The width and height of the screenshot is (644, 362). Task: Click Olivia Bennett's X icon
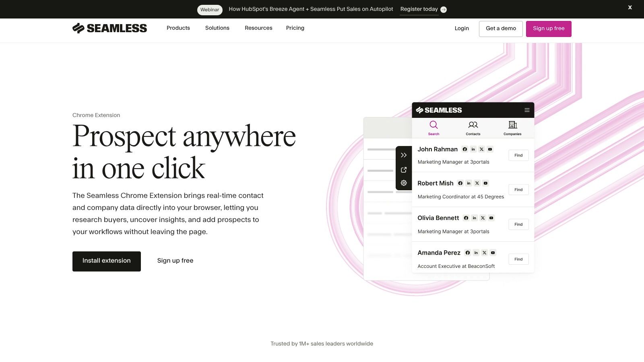483,218
